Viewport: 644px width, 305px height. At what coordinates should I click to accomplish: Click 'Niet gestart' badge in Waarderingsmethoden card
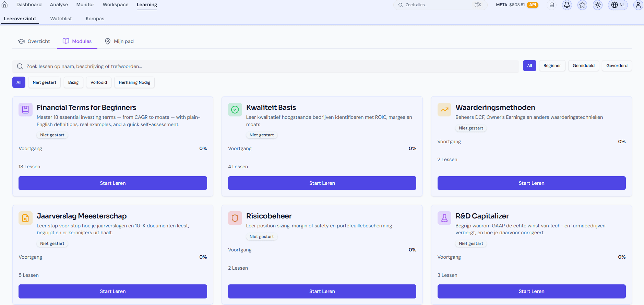pyautogui.click(x=471, y=128)
